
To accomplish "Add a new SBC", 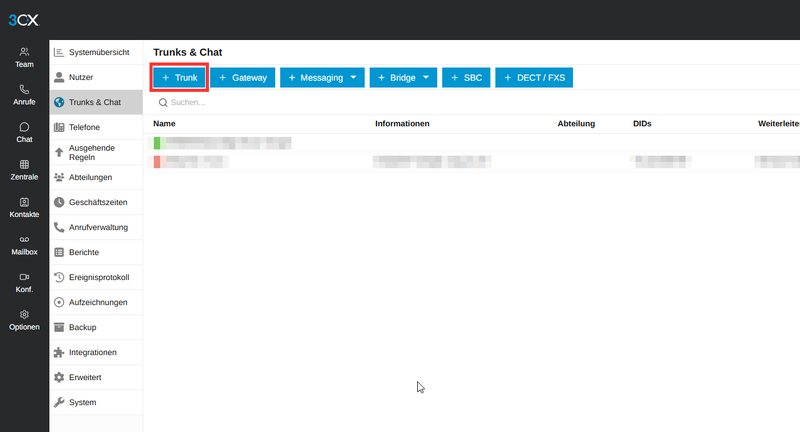I will [466, 78].
